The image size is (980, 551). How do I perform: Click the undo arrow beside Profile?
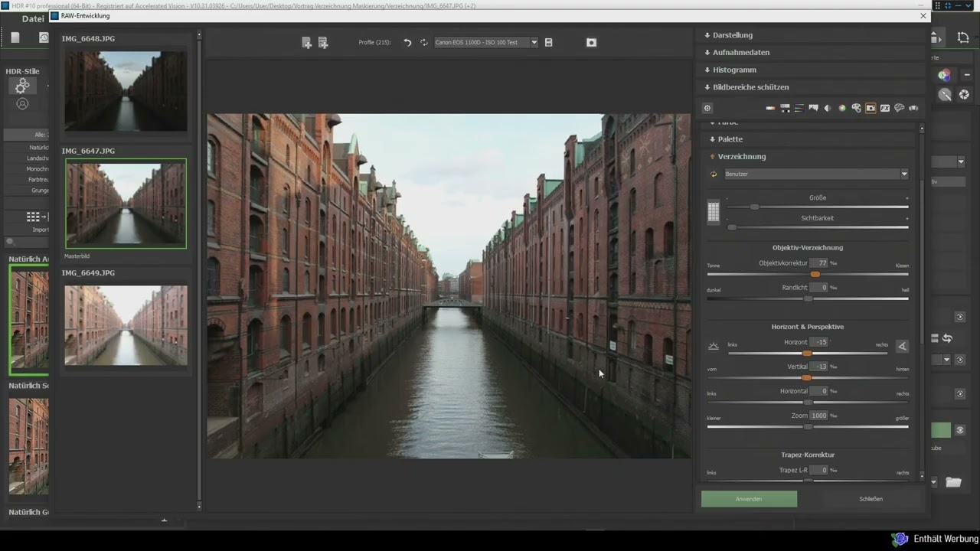pyautogui.click(x=407, y=43)
